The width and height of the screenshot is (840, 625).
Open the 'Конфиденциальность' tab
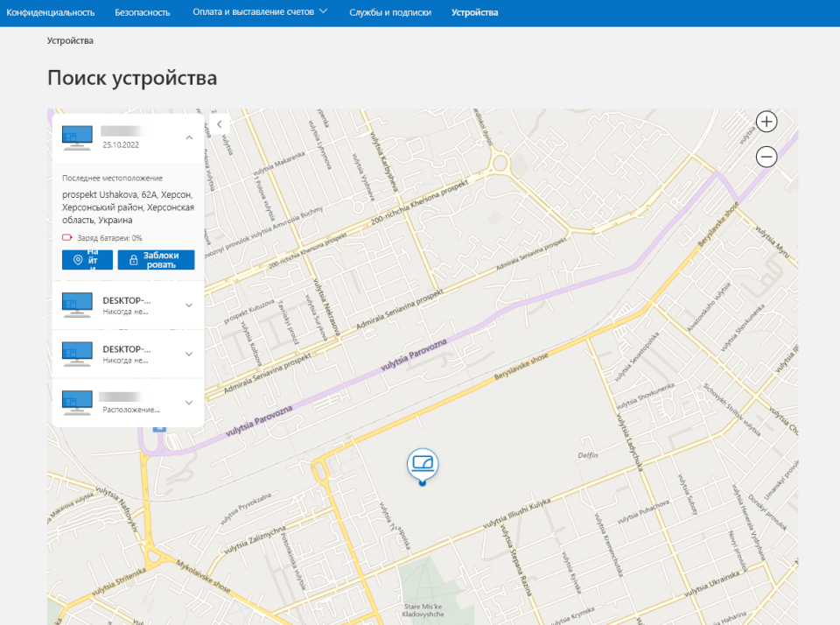[x=51, y=12]
